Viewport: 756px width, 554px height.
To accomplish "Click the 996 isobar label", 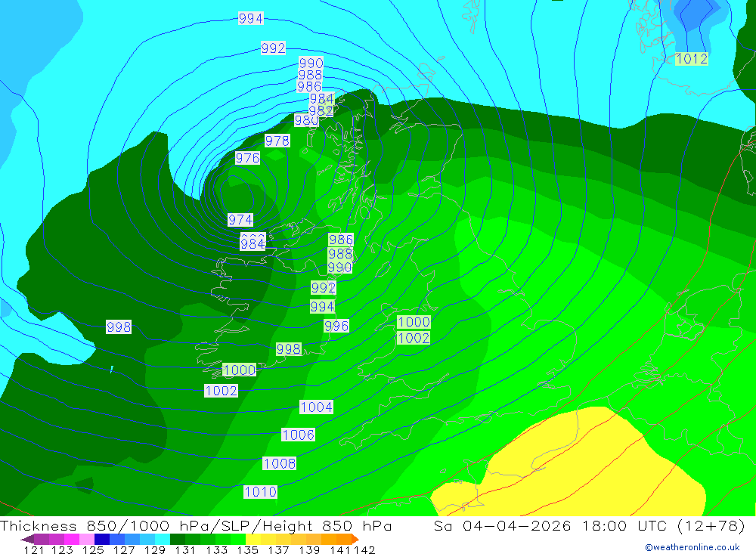I will click(336, 326).
